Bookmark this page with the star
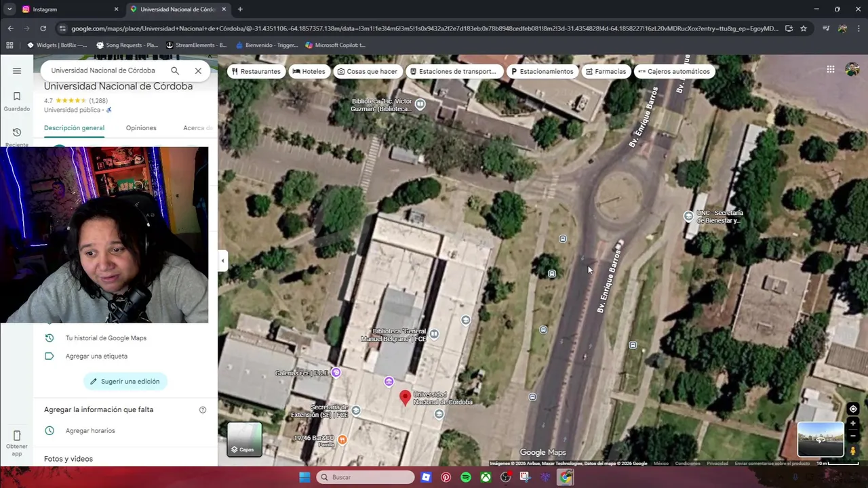This screenshot has width=868, height=488. click(804, 28)
